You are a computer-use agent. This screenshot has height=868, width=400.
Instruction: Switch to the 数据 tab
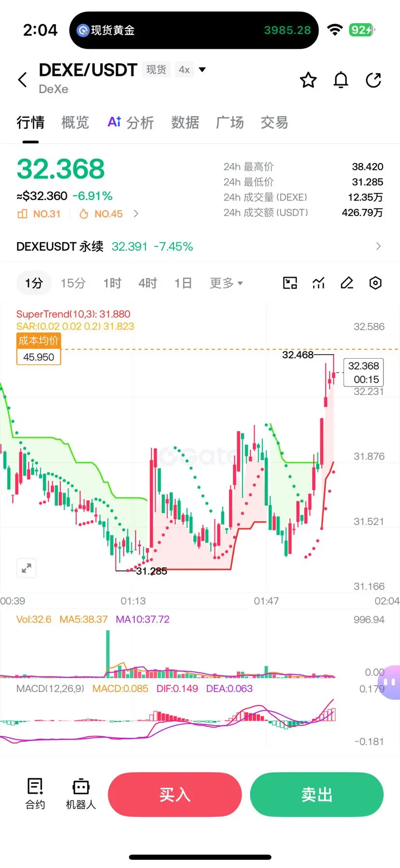click(185, 123)
